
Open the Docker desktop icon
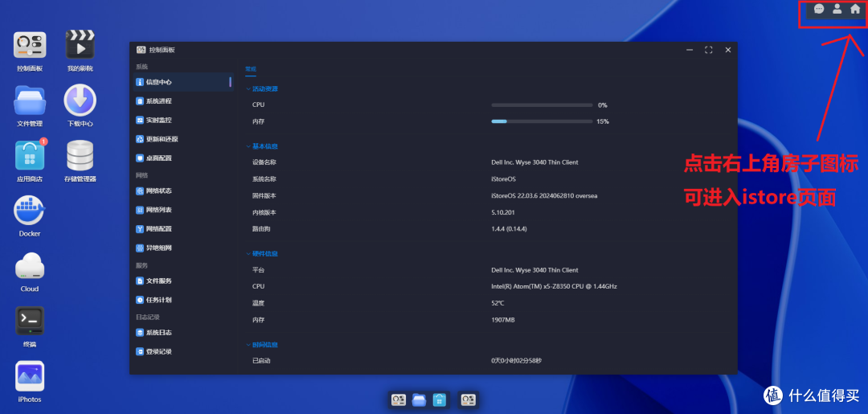[30, 211]
